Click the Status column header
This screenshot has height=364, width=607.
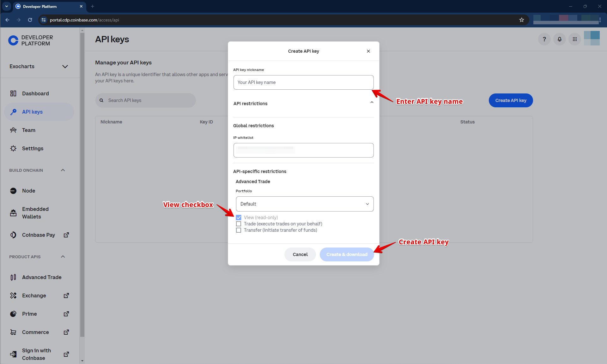point(467,122)
